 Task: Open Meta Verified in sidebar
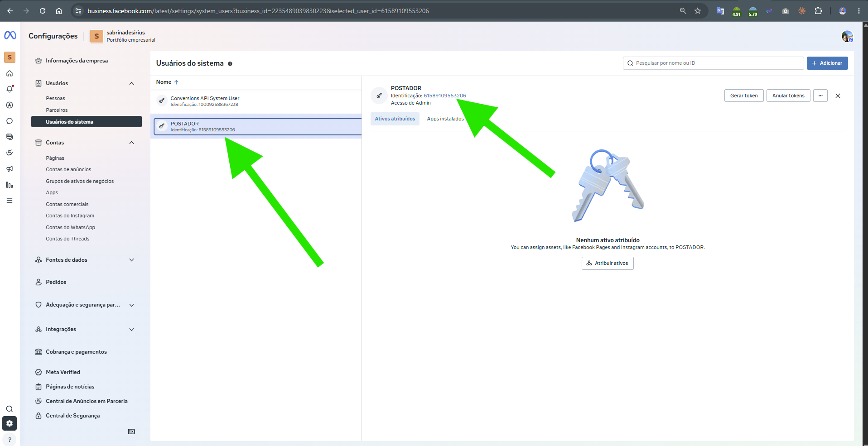coord(63,372)
